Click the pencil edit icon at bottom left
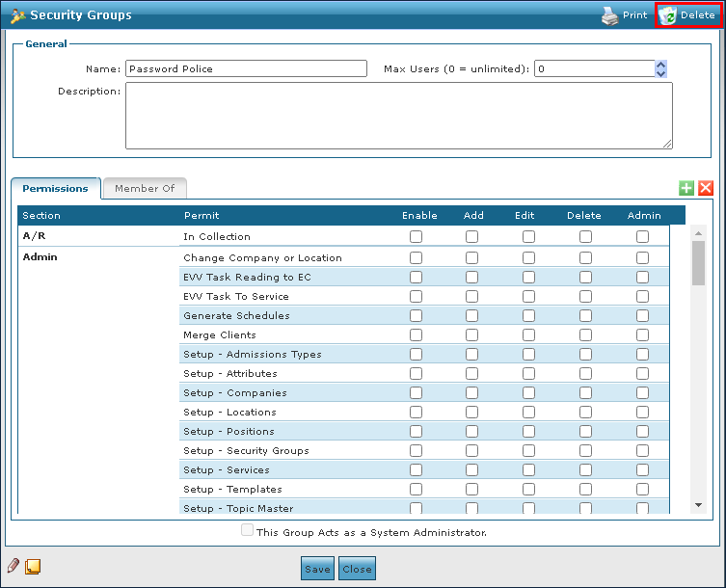726x588 pixels. (x=13, y=566)
